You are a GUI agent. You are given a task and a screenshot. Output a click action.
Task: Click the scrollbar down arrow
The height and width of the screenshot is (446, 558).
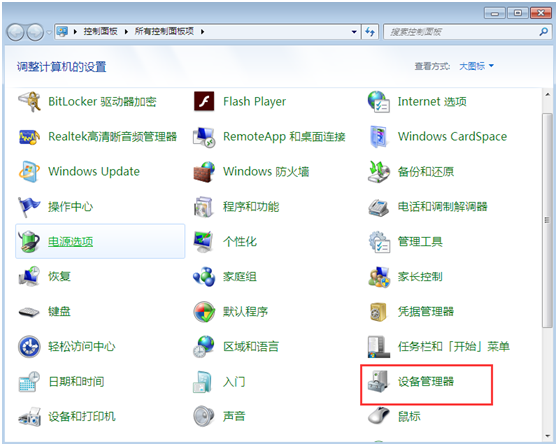pyautogui.click(x=547, y=436)
